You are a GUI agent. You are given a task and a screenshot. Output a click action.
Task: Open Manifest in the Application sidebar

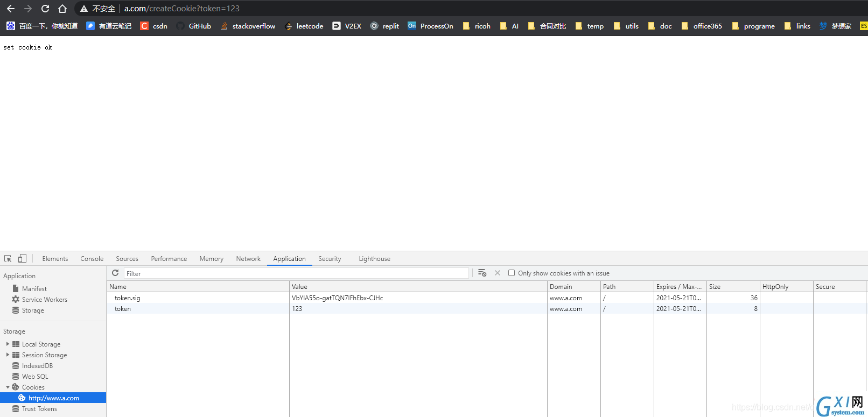34,289
